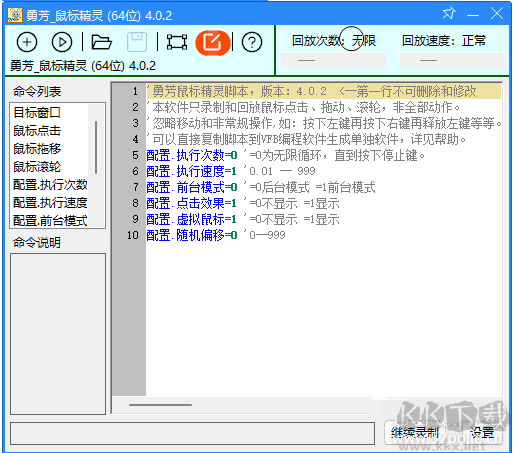Click the new script plus icon

pos(27,42)
